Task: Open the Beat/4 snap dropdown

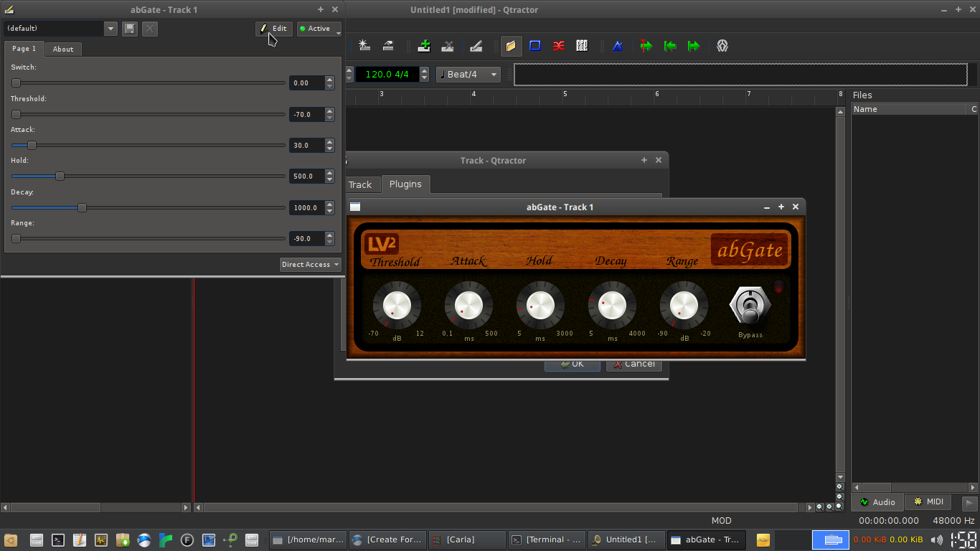Action: [468, 75]
